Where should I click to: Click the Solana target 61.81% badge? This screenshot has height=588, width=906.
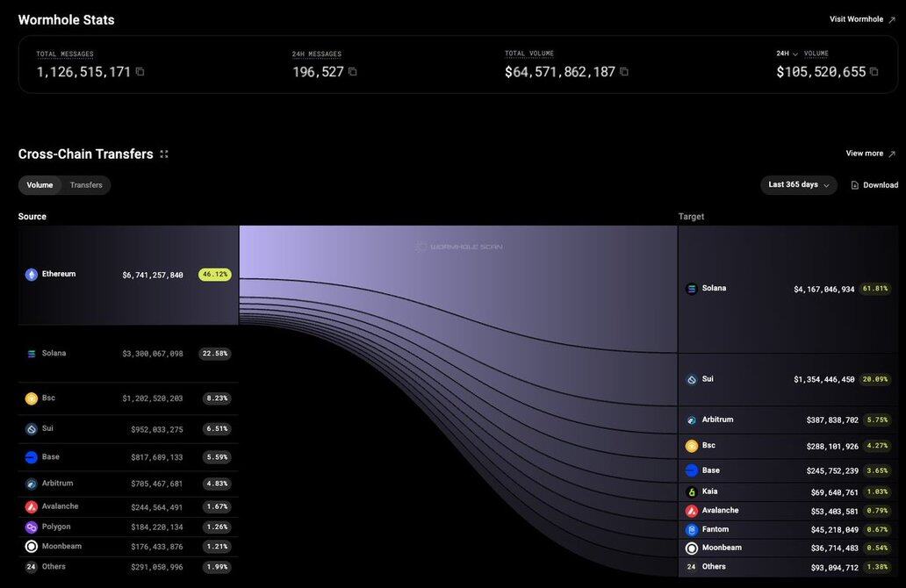click(x=875, y=289)
